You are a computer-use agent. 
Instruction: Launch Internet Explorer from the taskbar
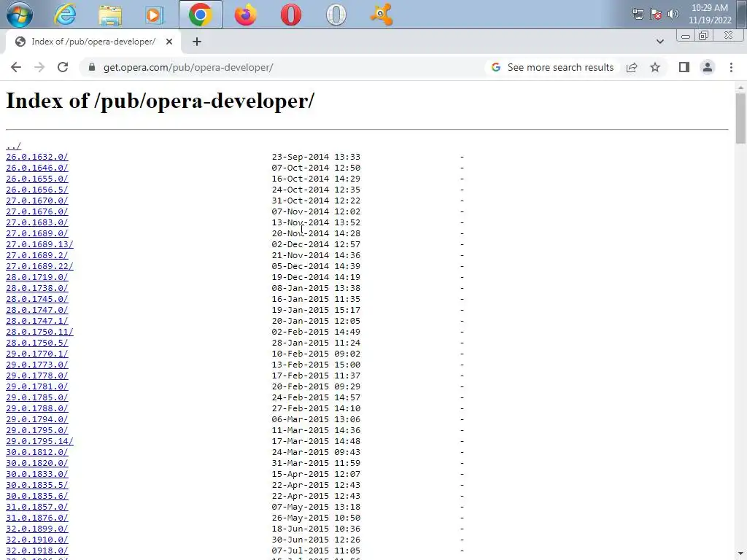[65, 15]
